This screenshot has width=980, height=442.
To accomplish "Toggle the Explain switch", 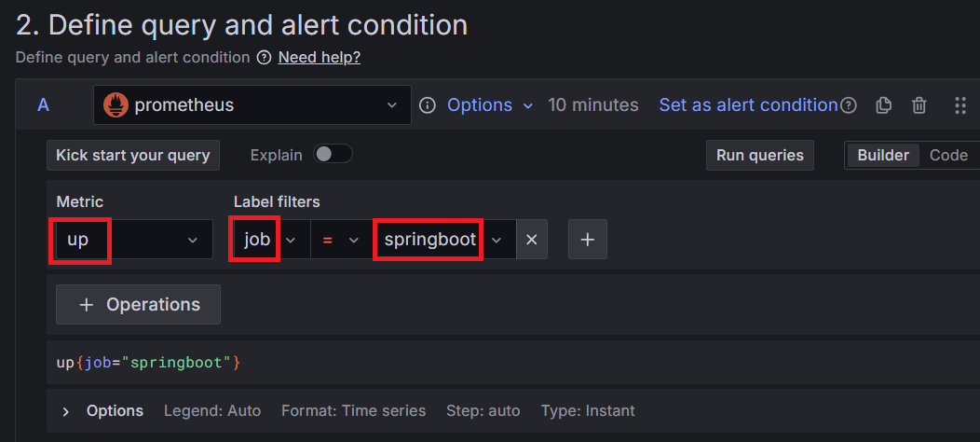I will click(333, 155).
